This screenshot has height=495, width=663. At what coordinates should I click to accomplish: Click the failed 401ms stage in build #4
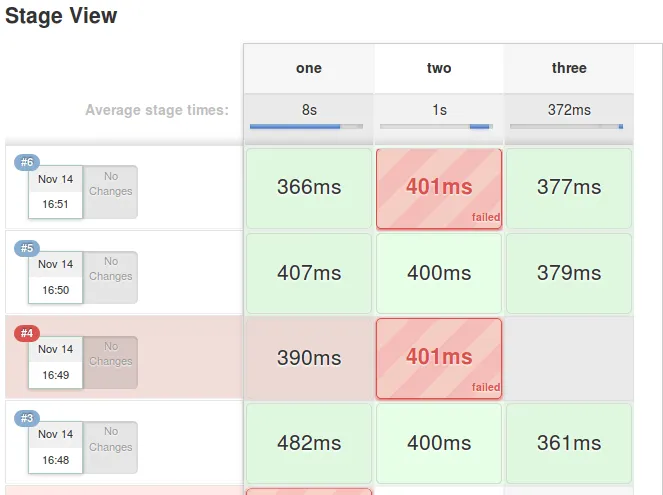pos(439,358)
